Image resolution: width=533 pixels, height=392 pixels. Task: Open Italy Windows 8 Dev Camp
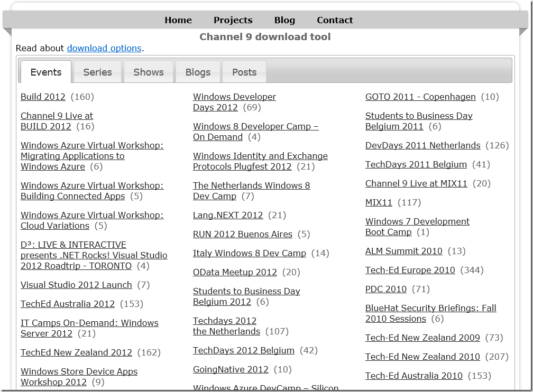coord(250,254)
